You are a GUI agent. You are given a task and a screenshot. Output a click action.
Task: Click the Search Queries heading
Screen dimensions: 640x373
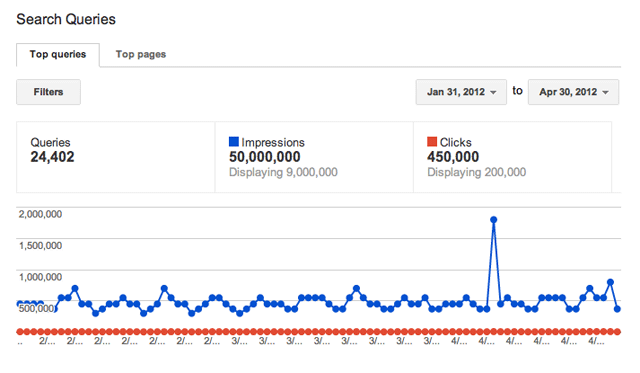pos(66,20)
